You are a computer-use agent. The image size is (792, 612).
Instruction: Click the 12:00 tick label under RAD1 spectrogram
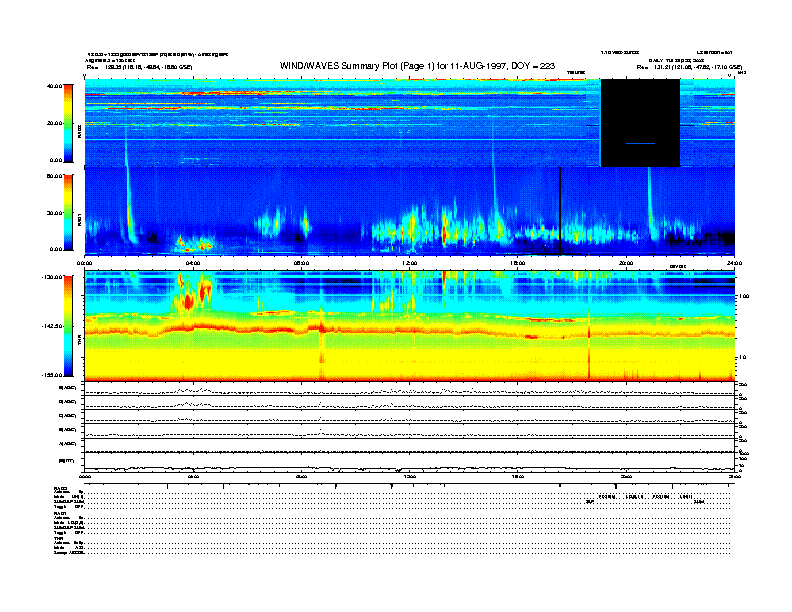pyautogui.click(x=410, y=263)
